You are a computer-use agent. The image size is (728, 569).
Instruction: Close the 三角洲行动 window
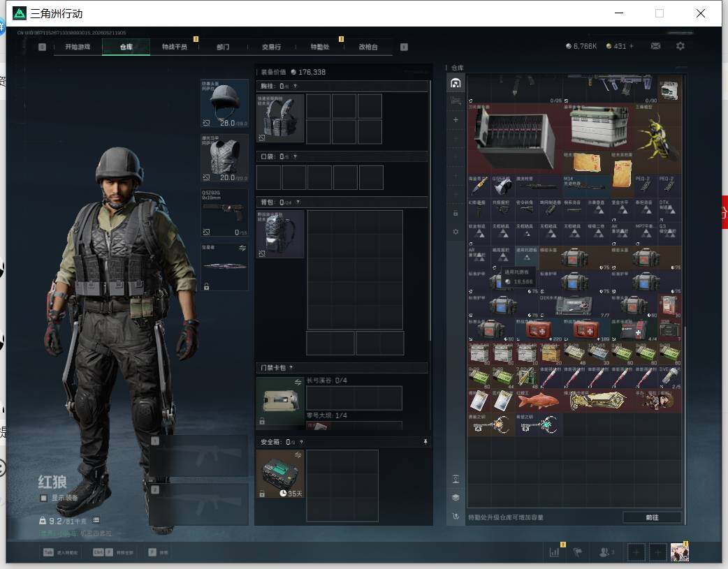[x=701, y=13]
